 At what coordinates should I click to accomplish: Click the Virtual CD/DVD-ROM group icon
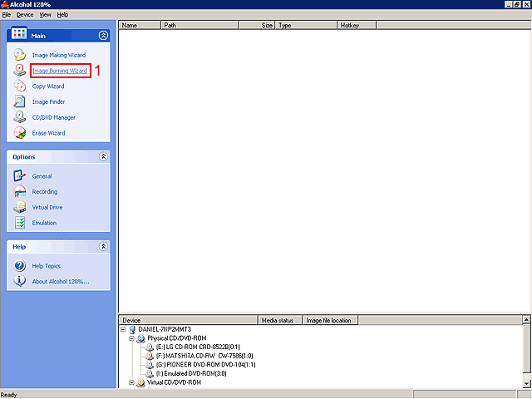tap(140, 382)
